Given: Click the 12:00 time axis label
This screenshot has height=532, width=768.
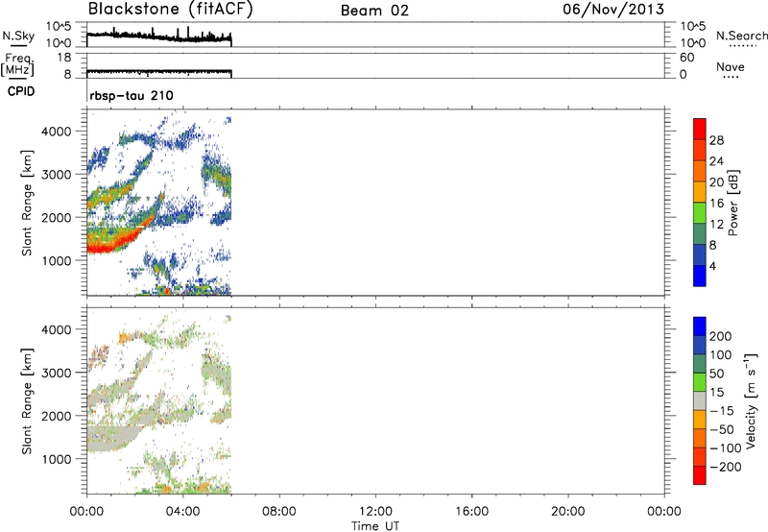Looking at the screenshot, I should point(375,512).
